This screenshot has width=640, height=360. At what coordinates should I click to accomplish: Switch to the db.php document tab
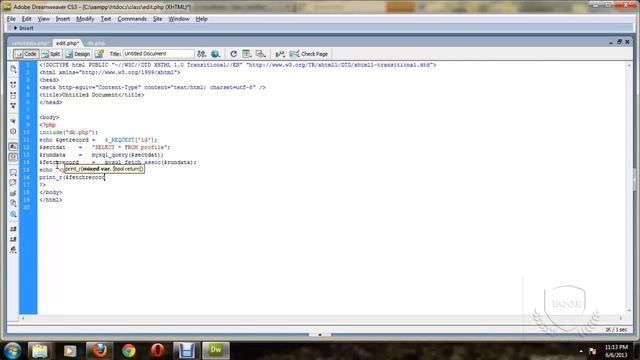(96, 43)
